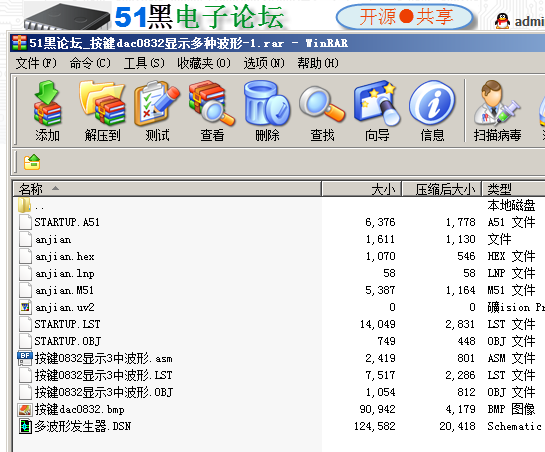Click size value 124,582
Viewport: 545px width, 452px height.
[x=375, y=426]
